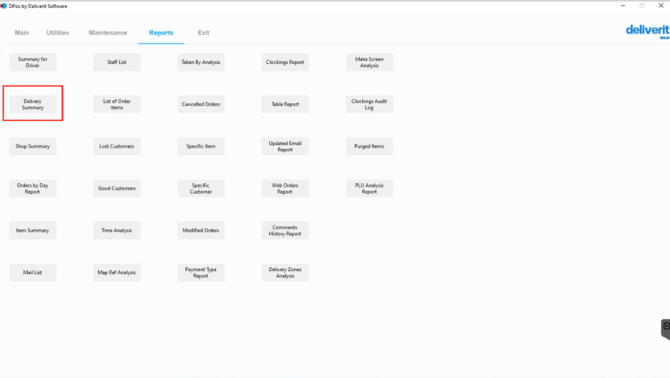Open the Clockings Report
This screenshot has height=378, width=670.
[285, 62]
